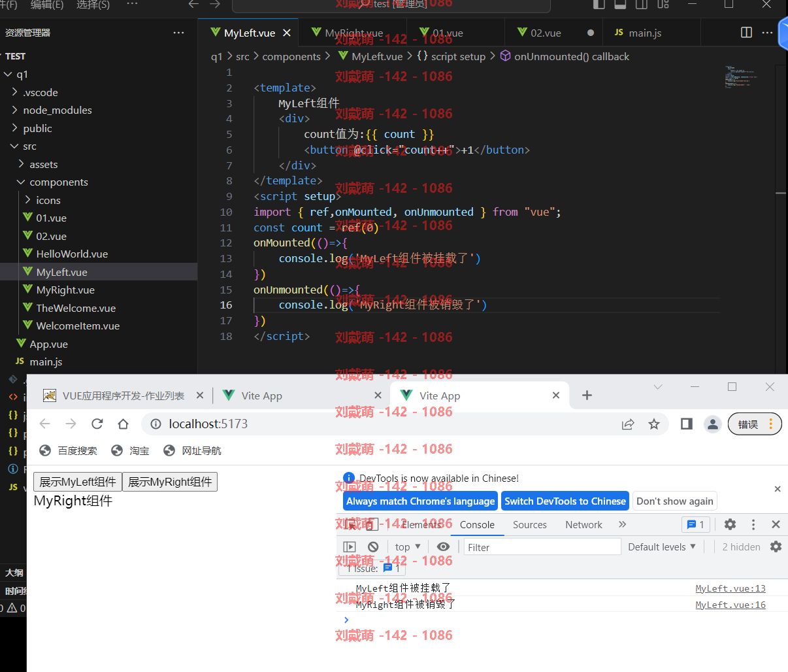Open App.vue in the explorer
Image resolution: width=788 pixels, height=672 pixels.
click(48, 344)
